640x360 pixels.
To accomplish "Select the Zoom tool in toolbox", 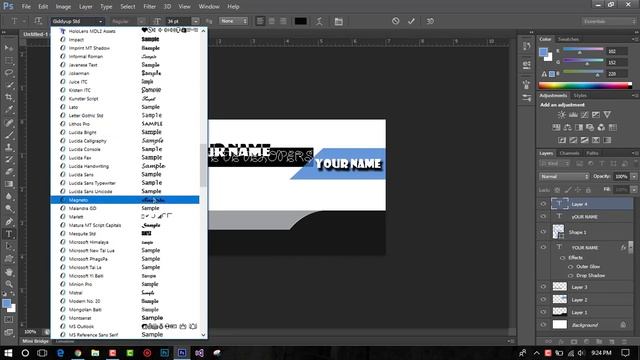I will pos(9,284).
